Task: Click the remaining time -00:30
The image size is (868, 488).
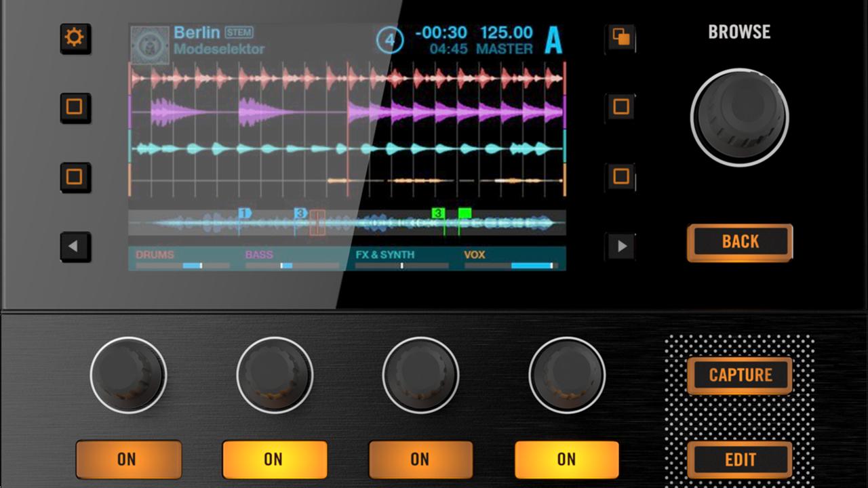Action: (441, 33)
